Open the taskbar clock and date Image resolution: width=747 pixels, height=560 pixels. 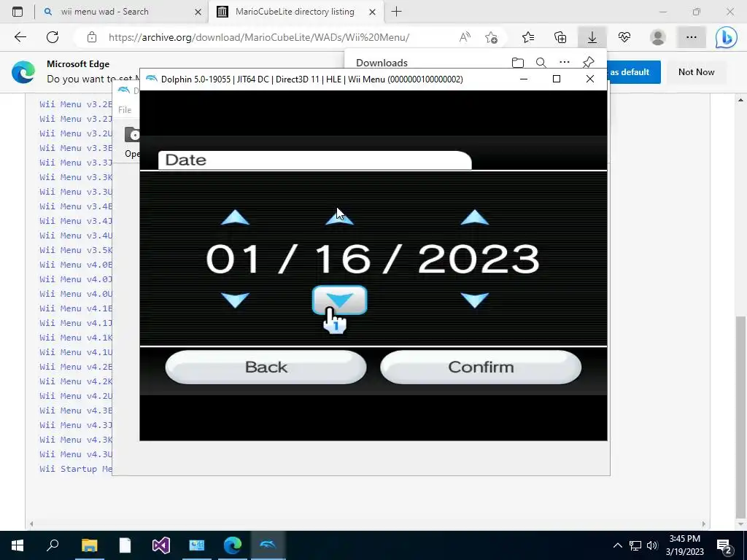pos(684,545)
